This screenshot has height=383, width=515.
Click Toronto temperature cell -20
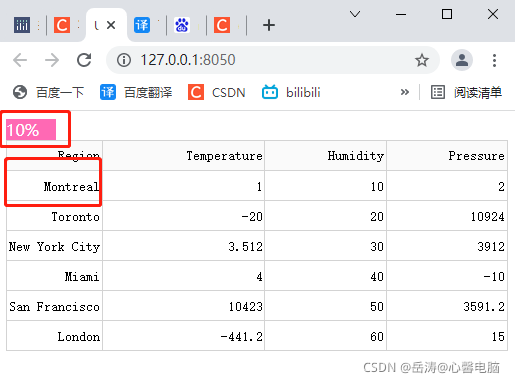click(184, 216)
